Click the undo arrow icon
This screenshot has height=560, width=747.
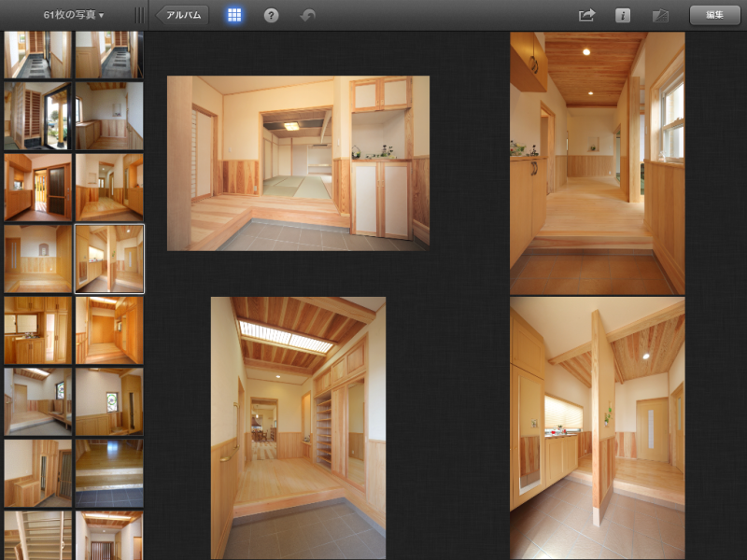point(307,16)
